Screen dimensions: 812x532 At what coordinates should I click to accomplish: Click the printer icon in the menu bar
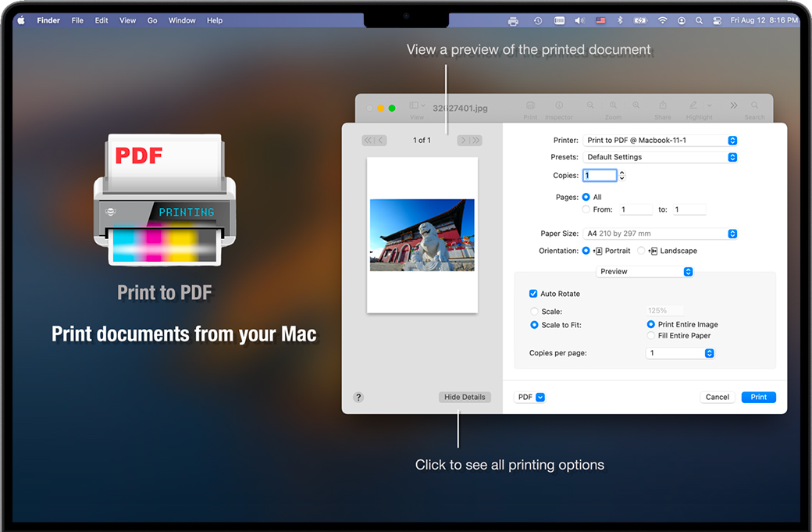[x=513, y=21]
